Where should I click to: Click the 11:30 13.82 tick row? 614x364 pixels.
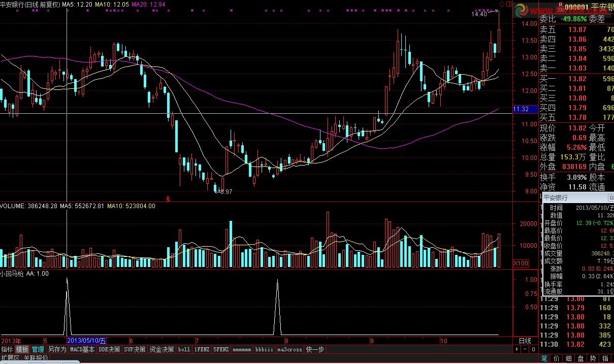576,345
